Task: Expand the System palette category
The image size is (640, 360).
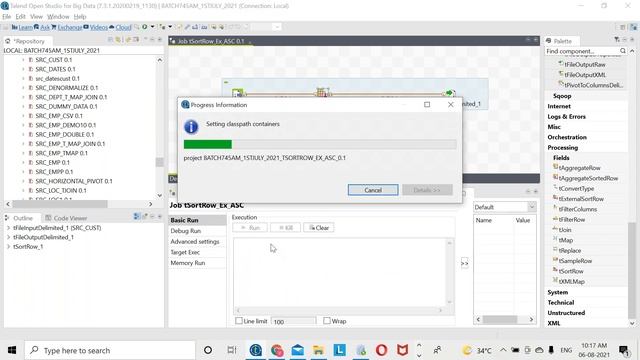Action: pos(558,292)
